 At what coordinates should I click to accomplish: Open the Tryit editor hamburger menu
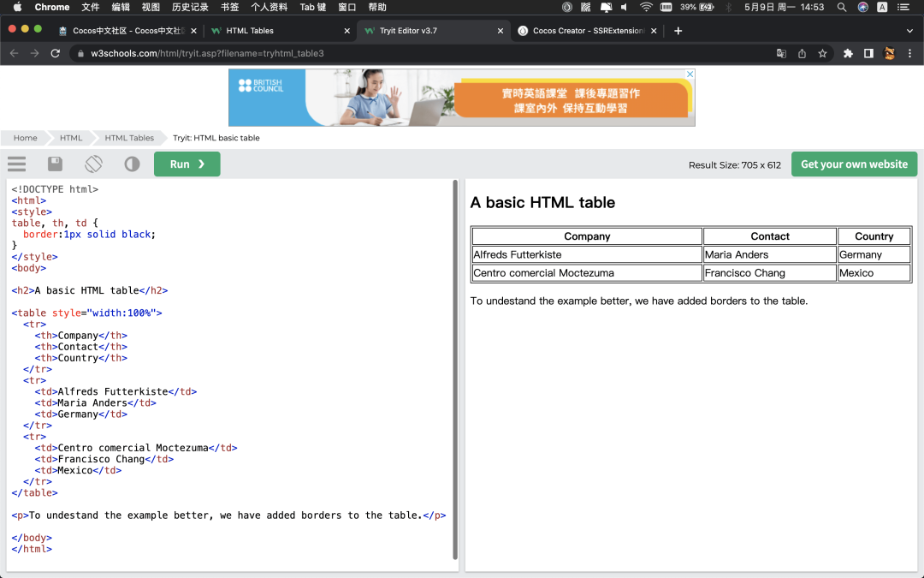point(16,164)
